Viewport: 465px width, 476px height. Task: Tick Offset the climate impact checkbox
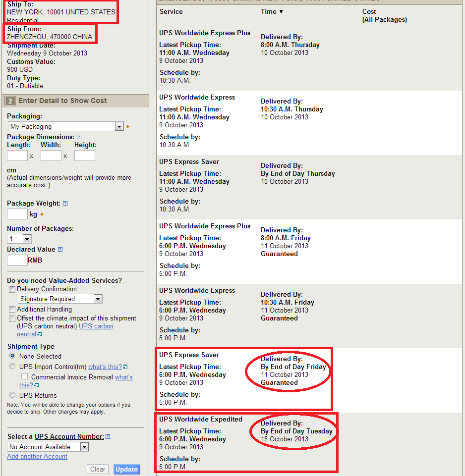coord(12,318)
